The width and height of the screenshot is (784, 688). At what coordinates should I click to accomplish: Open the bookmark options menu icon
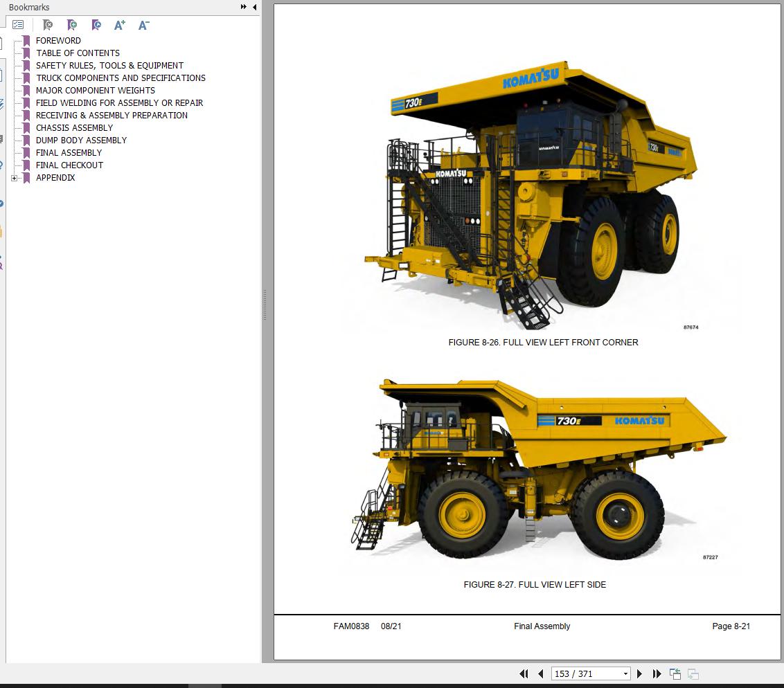tap(18, 24)
